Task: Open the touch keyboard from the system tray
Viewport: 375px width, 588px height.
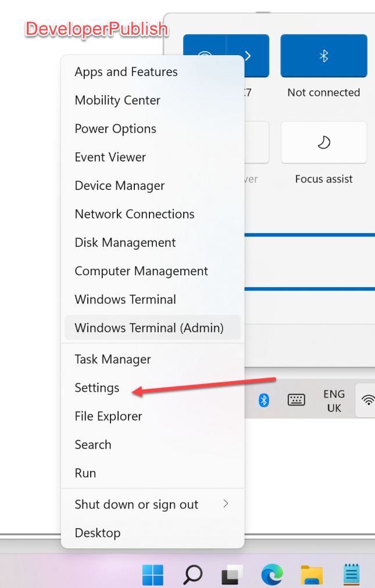Action: [296, 400]
